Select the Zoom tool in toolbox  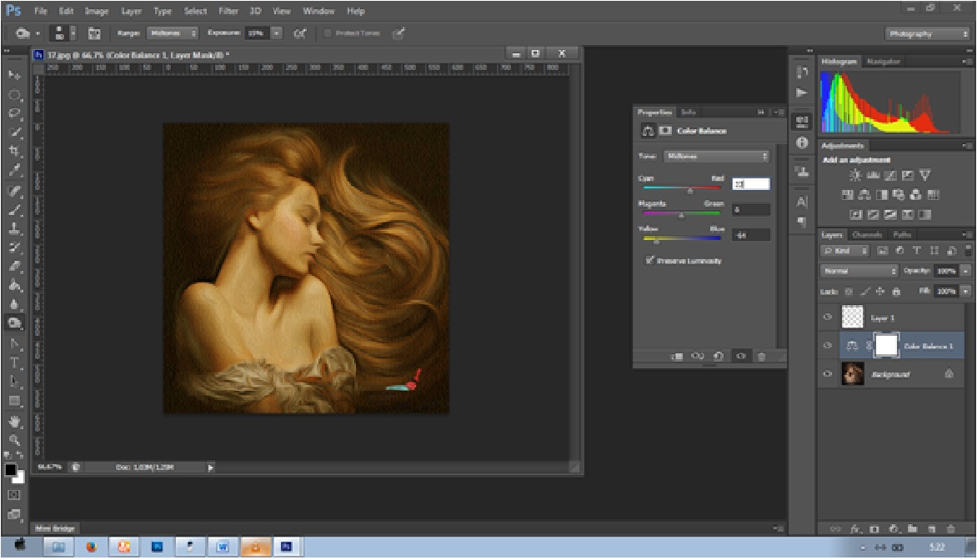15,439
